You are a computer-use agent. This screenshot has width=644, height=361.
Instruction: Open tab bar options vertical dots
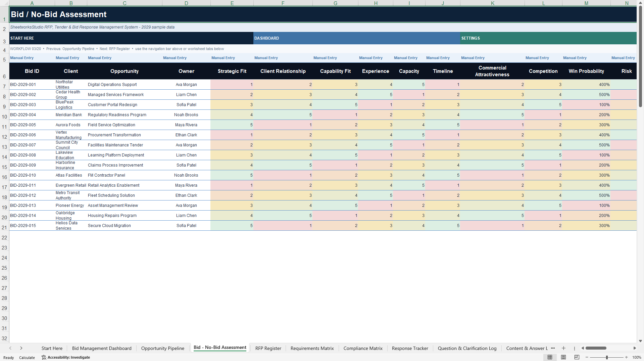(x=574, y=348)
